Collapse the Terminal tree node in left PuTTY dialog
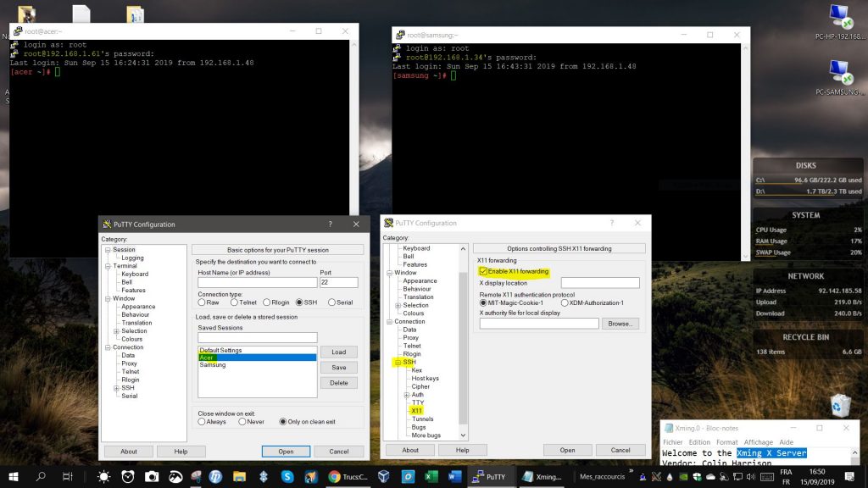Image resolution: width=868 pixels, height=488 pixels. (x=108, y=266)
